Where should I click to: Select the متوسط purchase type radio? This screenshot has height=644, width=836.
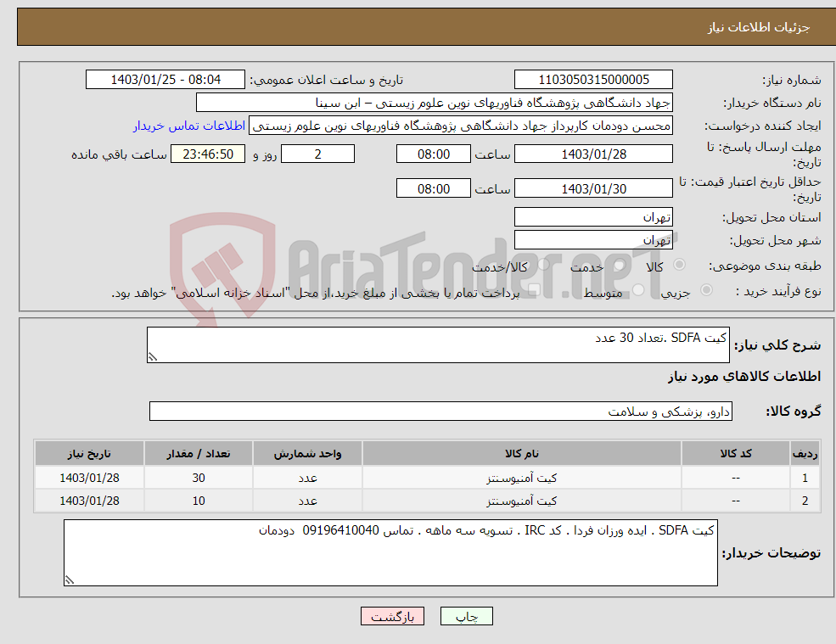coord(638,290)
